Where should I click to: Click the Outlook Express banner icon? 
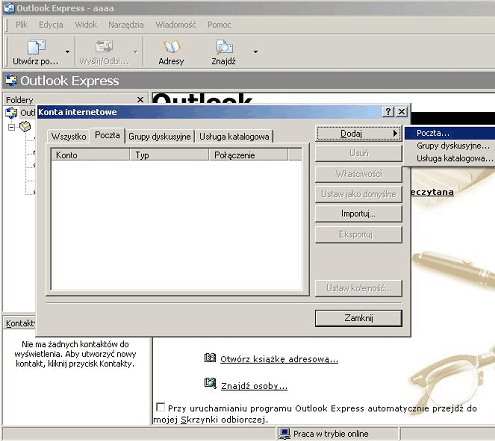[x=11, y=80]
